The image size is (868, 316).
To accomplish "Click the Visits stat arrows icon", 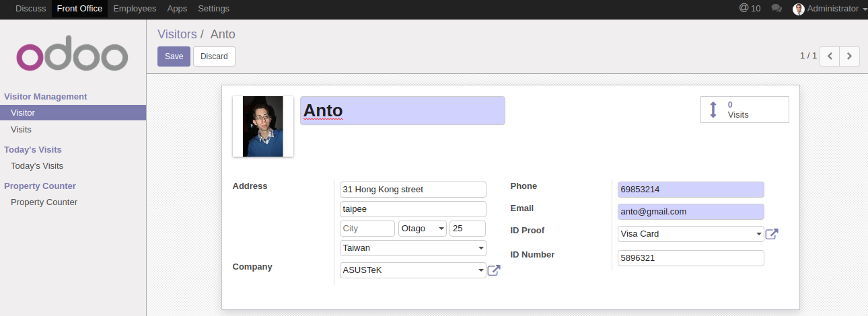I will tap(713, 110).
